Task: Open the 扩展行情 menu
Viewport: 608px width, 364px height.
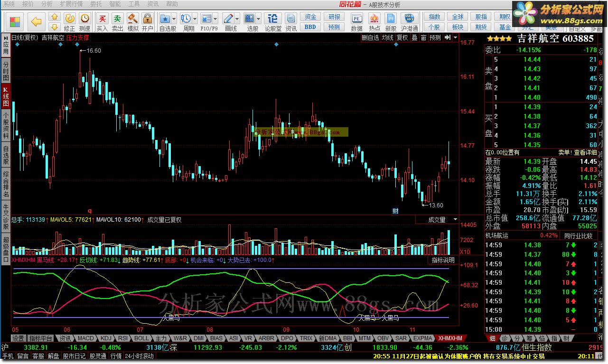Action: [71, 4]
